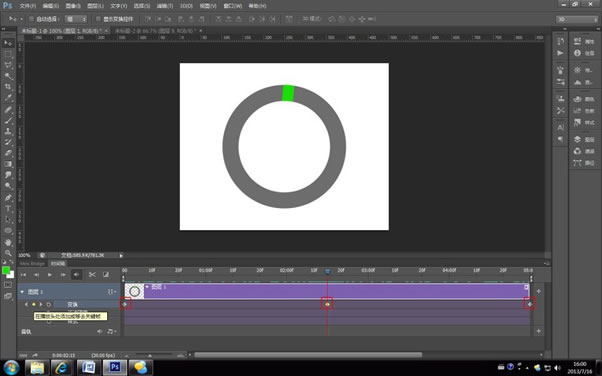The width and height of the screenshot is (602, 376).
Task: Mute the audio track speaker icon
Action: tap(100, 331)
